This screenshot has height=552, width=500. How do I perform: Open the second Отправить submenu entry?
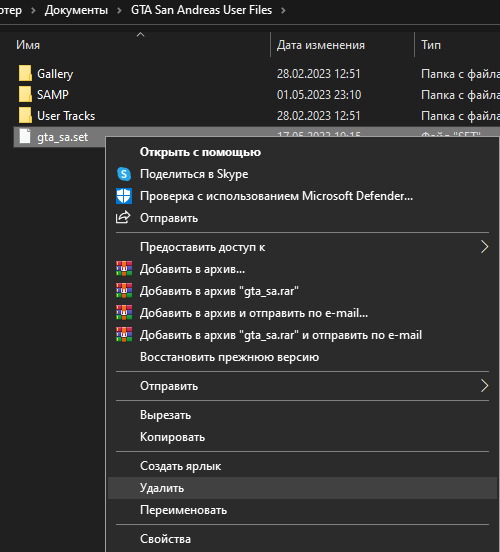pyautogui.click(x=302, y=386)
